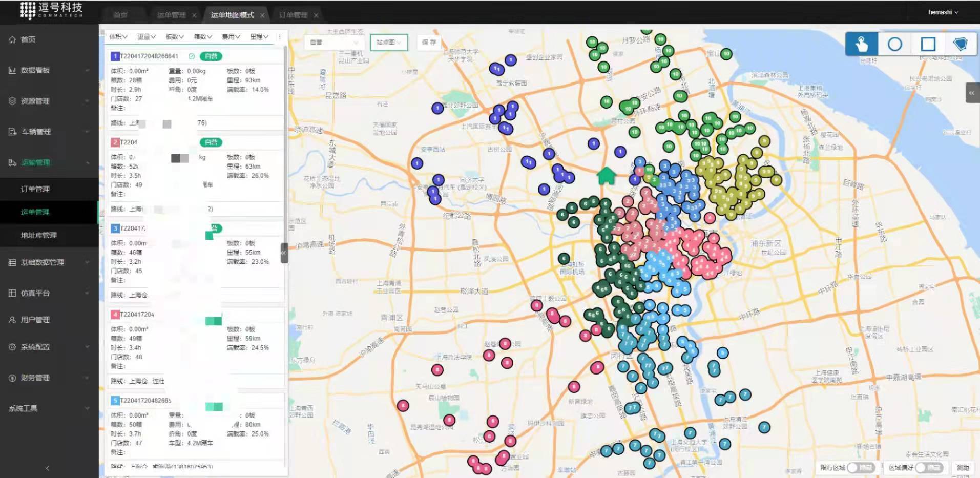
Task: Toggle the 限行区域 switch
Action: coord(860,467)
